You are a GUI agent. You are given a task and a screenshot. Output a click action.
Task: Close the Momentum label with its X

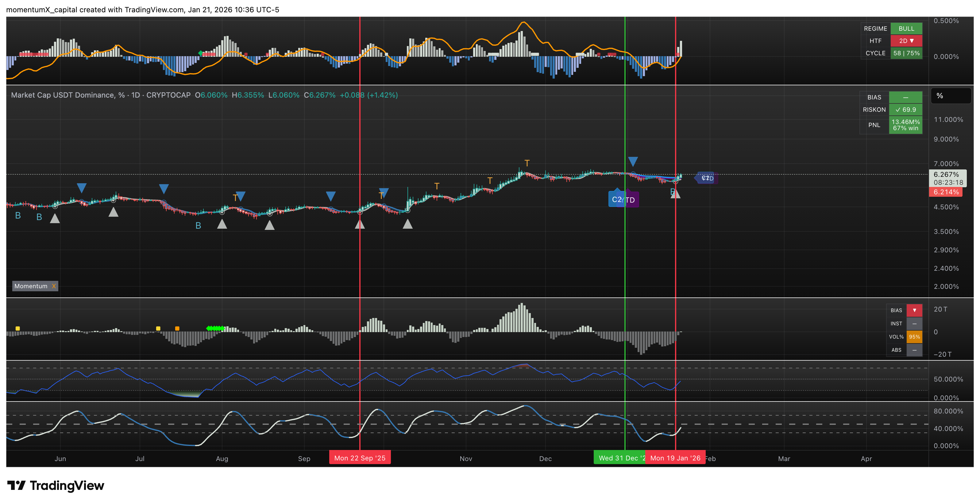pyautogui.click(x=54, y=286)
